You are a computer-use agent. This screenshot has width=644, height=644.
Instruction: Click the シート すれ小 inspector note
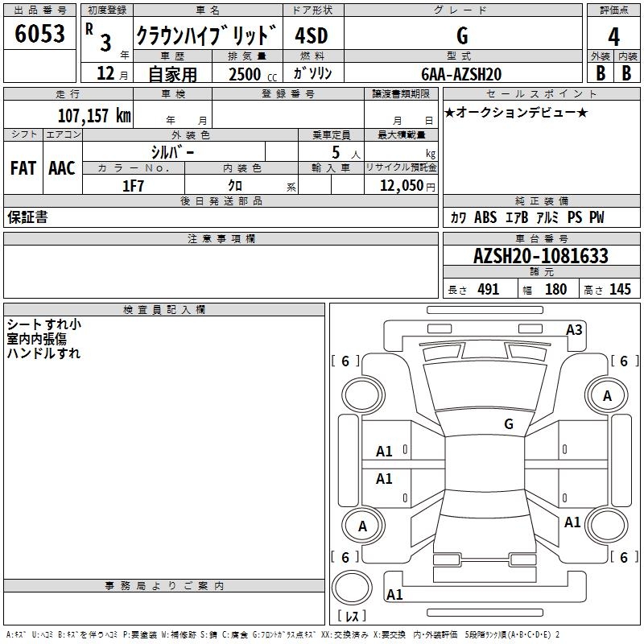coord(44,324)
